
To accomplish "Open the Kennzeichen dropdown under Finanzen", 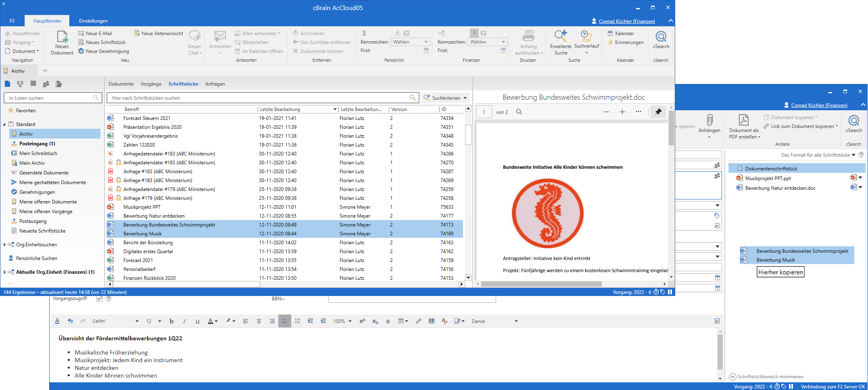I will 487,42.
